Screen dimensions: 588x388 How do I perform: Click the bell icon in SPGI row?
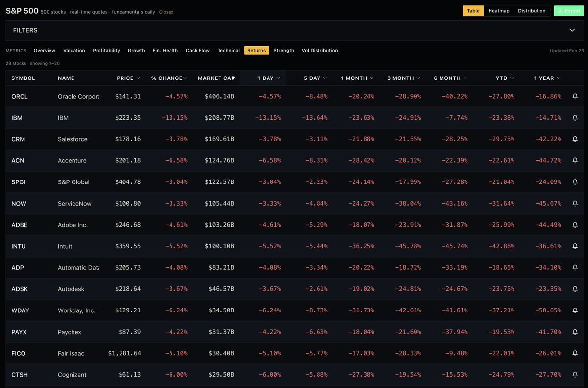pyautogui.click(x=575, y=182)
